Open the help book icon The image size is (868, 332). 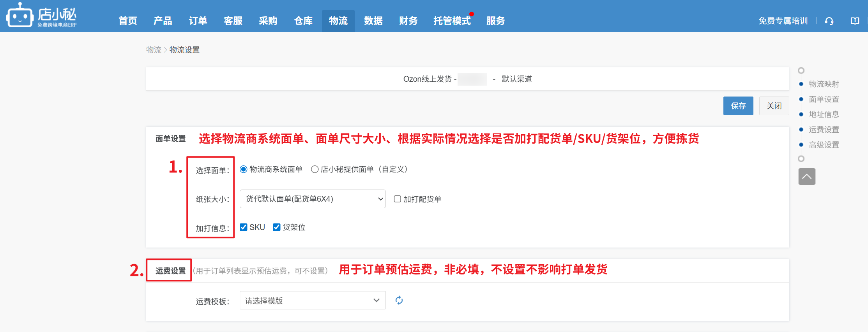[x=855, y=21]
